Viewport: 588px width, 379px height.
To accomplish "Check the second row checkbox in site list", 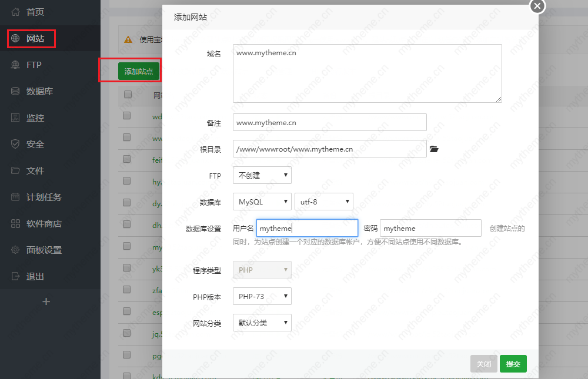I will coord(127,138).
